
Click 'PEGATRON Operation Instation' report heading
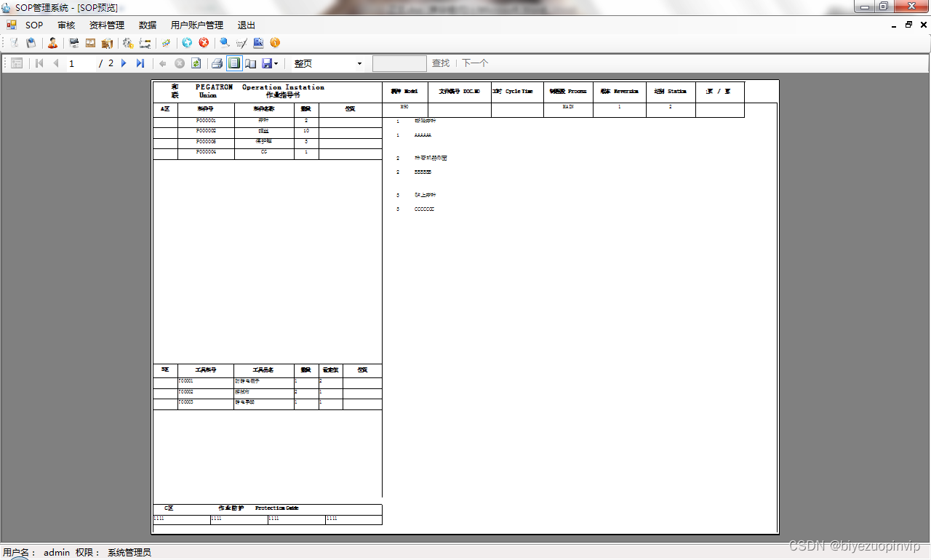tap(260, 87)
